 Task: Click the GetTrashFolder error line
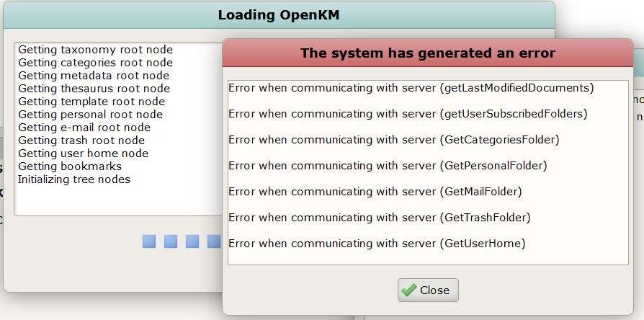[379, 218]
